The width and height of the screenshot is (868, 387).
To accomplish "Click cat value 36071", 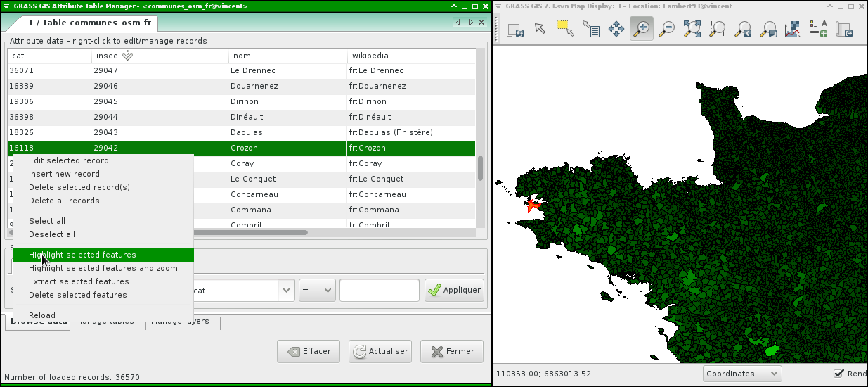I will (21, 70).
